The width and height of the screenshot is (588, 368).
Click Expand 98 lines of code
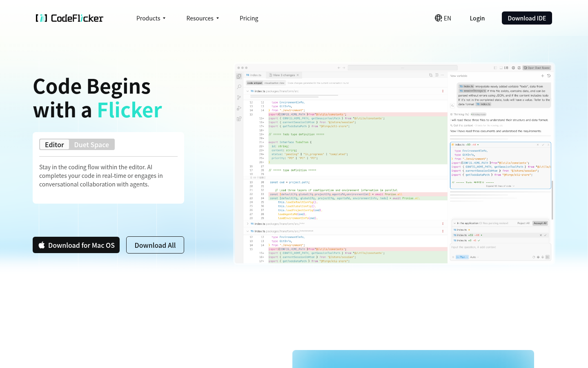point(500,186)
